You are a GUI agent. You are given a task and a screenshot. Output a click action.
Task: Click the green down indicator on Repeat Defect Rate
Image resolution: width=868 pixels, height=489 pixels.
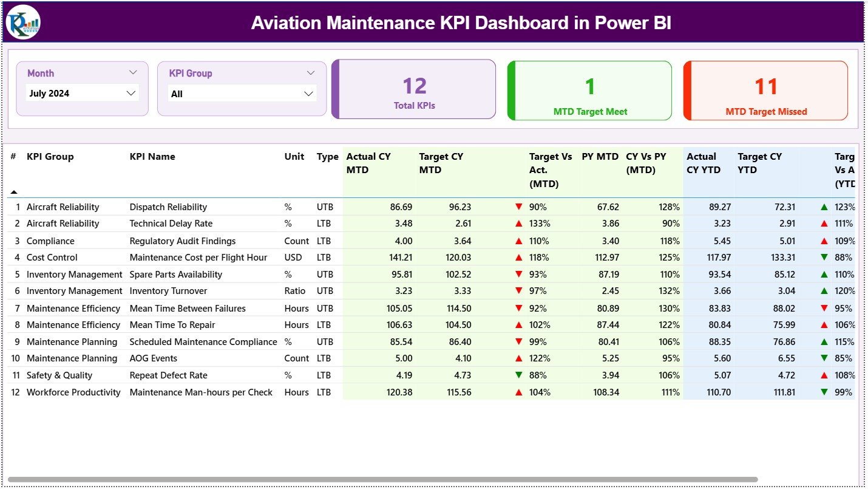coord(518,375)
